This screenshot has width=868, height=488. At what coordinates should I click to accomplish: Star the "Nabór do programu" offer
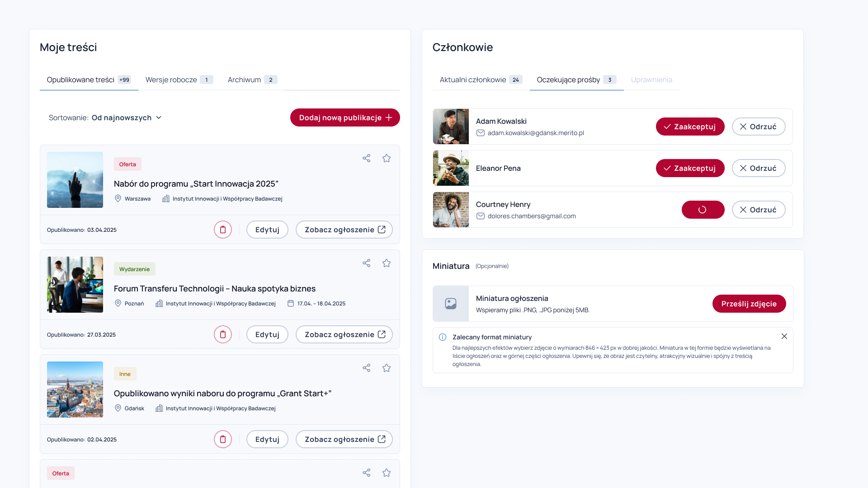click(x=386, y=158)
